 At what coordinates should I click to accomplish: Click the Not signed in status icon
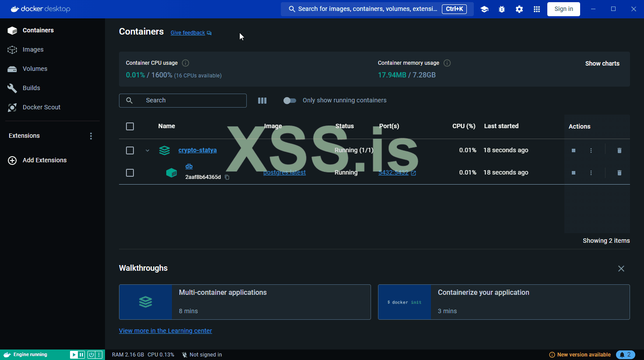point(185,355)
